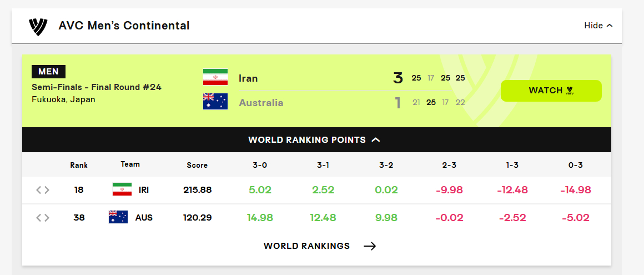Click the Volleyball World logo icon
The height and width of the screenshot is (275, 644).
(38, 26)
